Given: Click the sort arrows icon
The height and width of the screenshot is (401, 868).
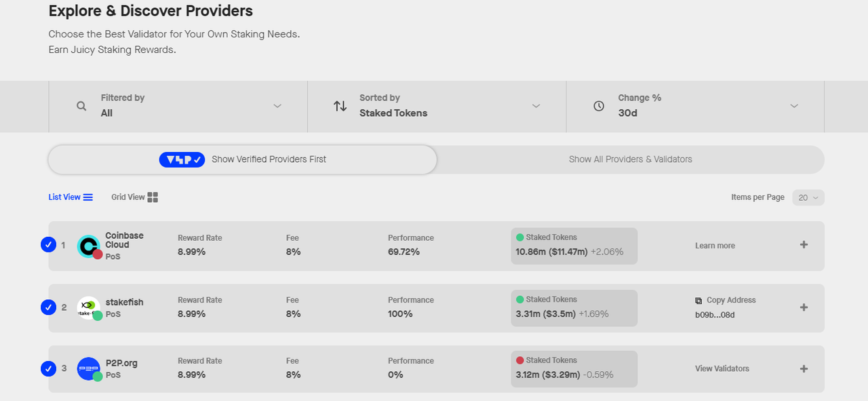Looking at the screenshot, I should [340, 107].
